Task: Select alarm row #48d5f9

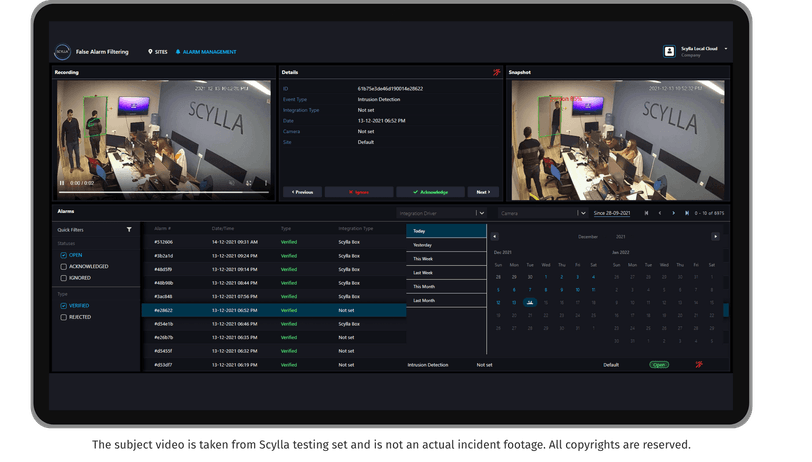Action: point(274,269)
